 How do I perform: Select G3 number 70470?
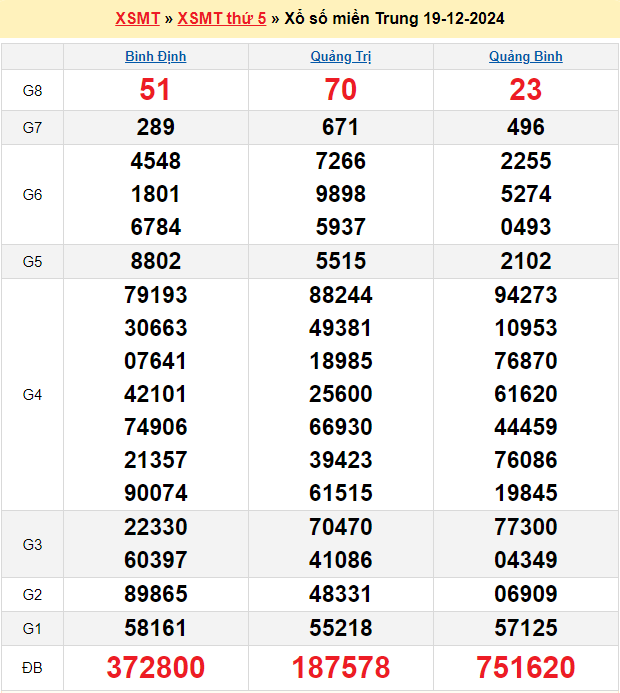pyautogui.click(x=340, y=527)
